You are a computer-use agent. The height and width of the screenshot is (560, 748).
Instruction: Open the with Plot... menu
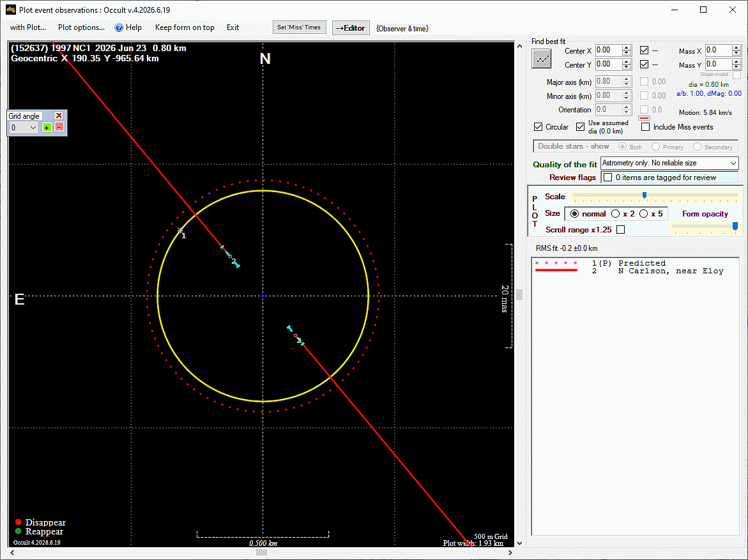[28, 27]
